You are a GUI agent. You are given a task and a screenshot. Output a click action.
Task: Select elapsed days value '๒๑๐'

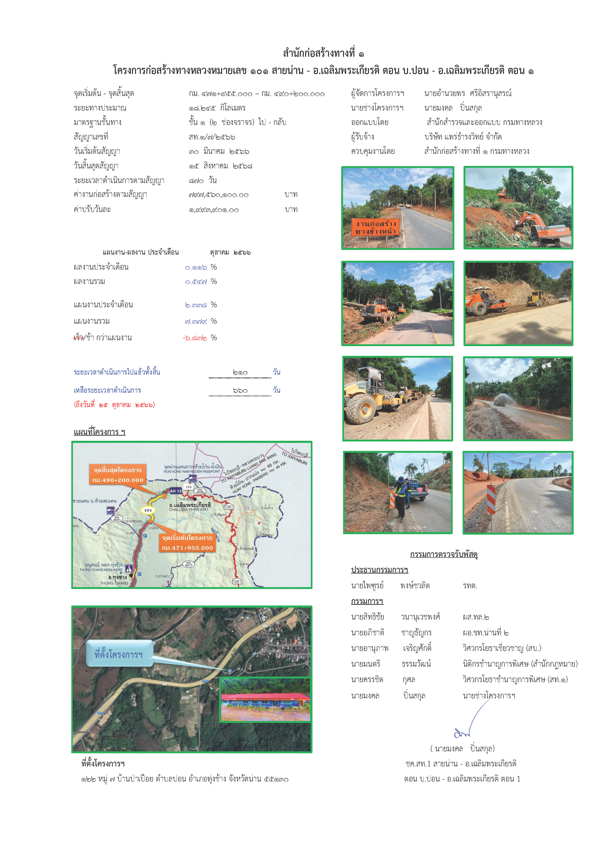(x=240, y=373)
